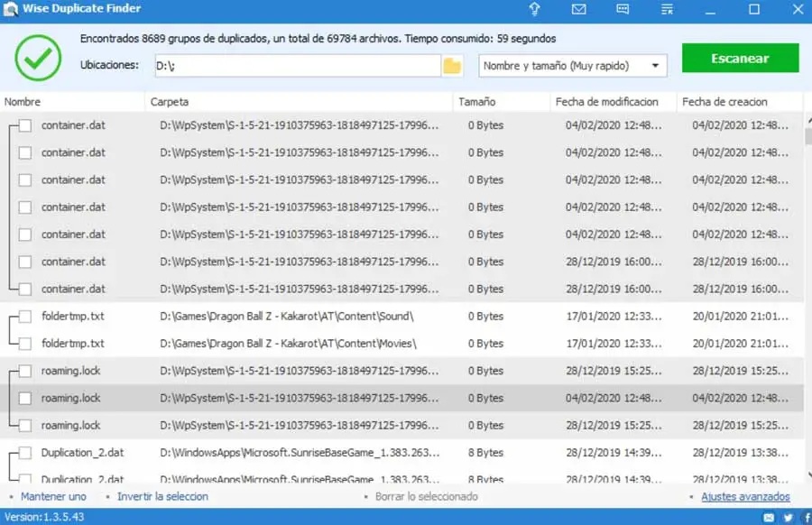Check the first roaming.lock checkbox
812x525 pixels.
(25, 371)
